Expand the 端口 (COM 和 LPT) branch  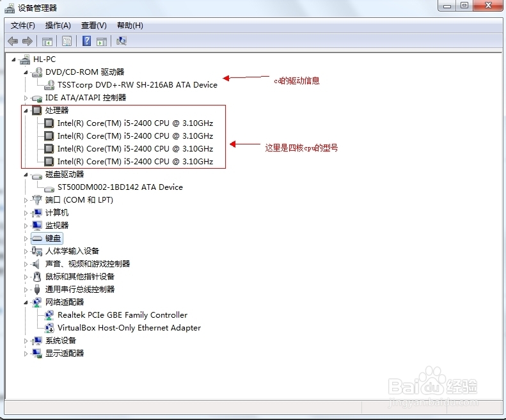tap(26, 200)
